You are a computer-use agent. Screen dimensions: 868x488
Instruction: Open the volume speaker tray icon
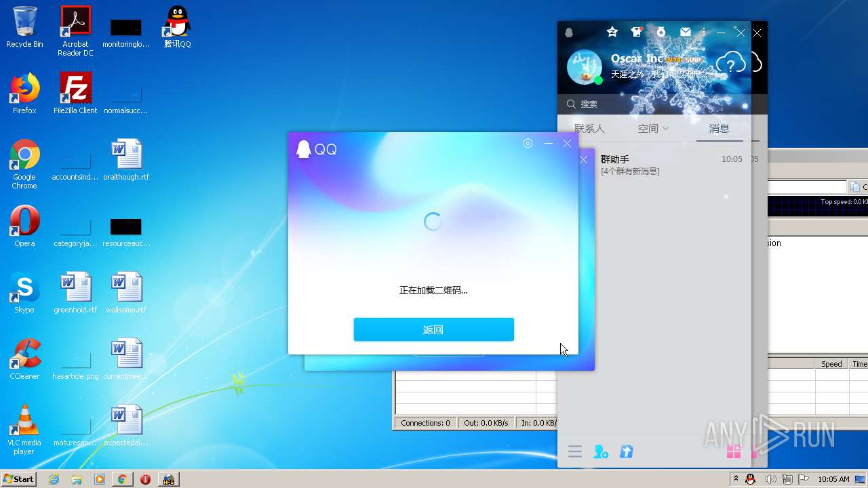770,479
